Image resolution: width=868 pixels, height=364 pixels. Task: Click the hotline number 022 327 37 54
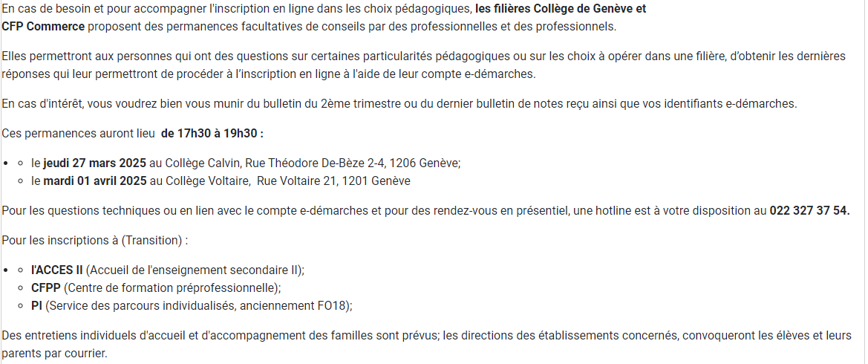809,210
